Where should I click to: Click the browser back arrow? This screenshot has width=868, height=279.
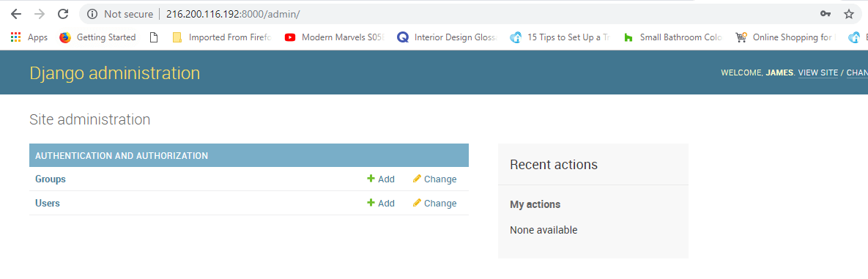coord(16,14)
